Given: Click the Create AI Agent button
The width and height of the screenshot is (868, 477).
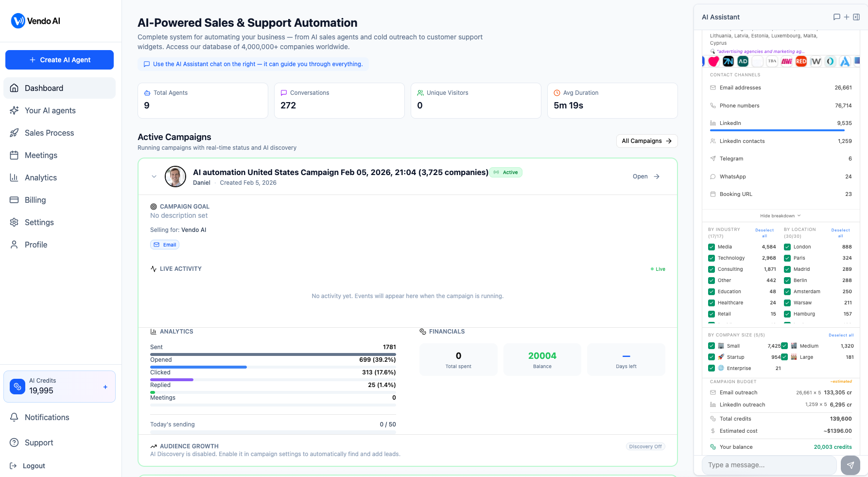Looking at the screenshot, I should 59,60.
